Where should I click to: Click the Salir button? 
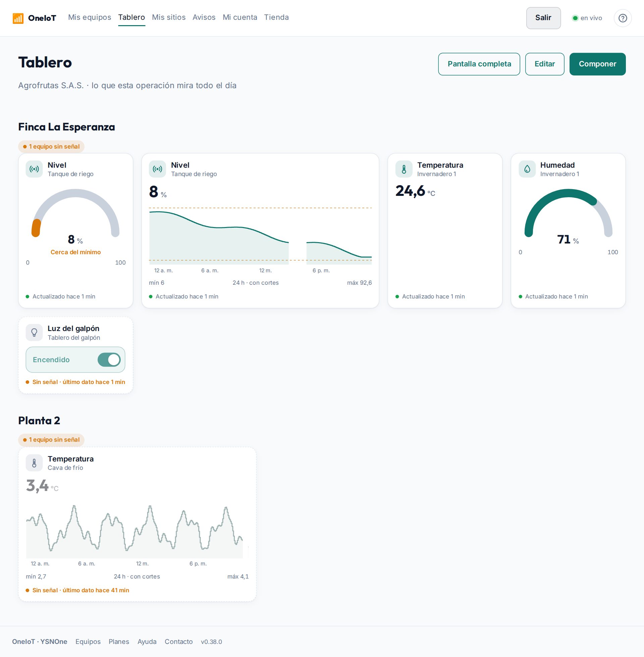(543, 18)
